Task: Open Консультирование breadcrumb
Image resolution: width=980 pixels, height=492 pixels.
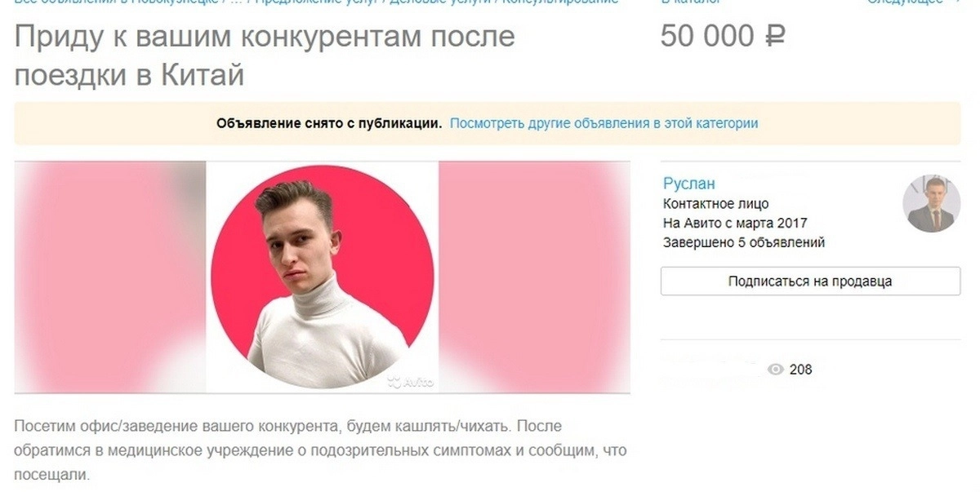Action: (x=560, y=2)
